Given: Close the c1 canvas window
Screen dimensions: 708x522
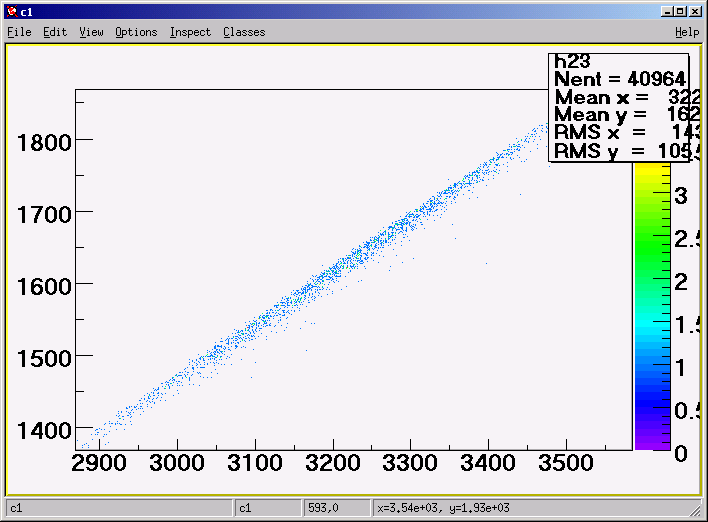Looking at the screenshot, I should tap(695, 11).
